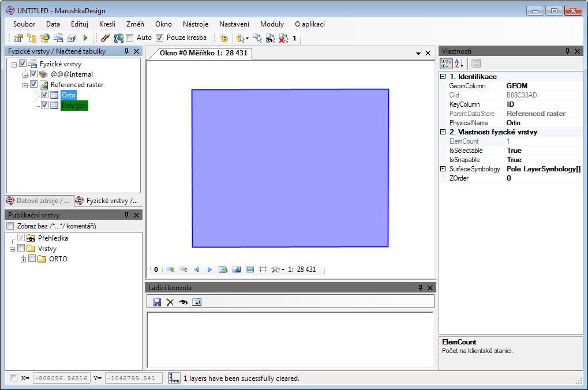Viewport: 588px width, 390px height.
Task: Collapse 2. Vlastnosti fyzické vrstvy group
Action: (443, 132)
